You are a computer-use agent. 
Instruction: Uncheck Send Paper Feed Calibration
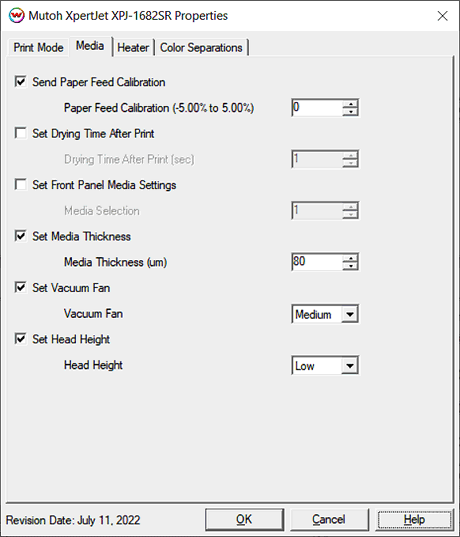(21, 82)
